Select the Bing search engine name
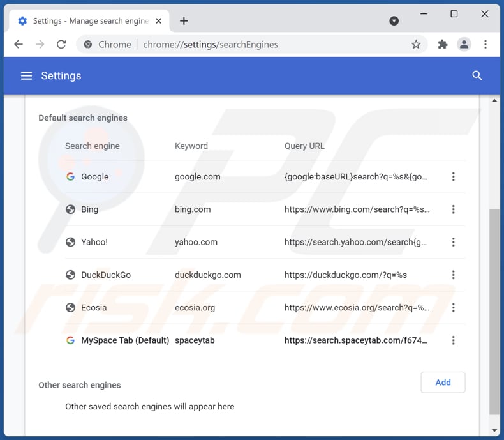The image size is (504, 440). click(x=90, y=209)
